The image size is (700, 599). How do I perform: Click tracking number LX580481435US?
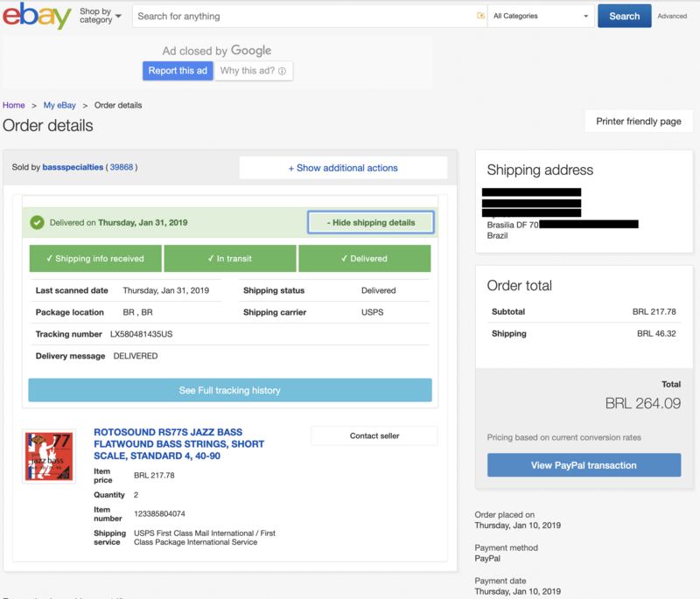[x=141, y=334]
